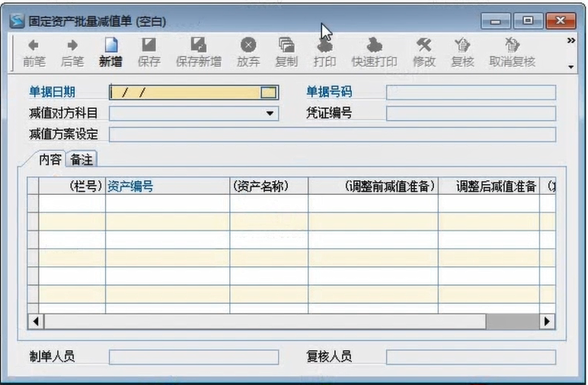Minimize the 固定资产批量减值单 window
Image resolution: width=588 pixels, height=385 pixels.
[496, 21]
